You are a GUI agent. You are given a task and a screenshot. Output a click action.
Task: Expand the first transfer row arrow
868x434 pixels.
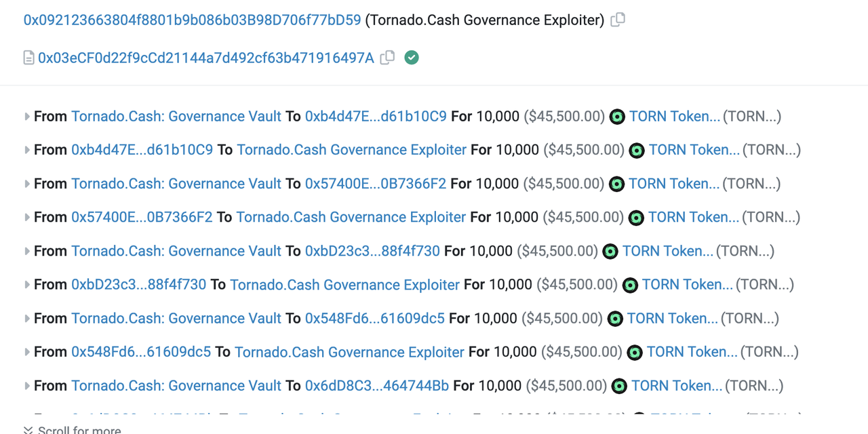click(27, 117)
